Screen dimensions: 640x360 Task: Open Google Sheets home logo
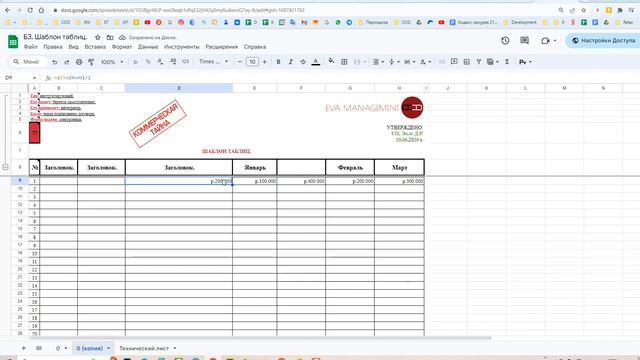(13, 42)
